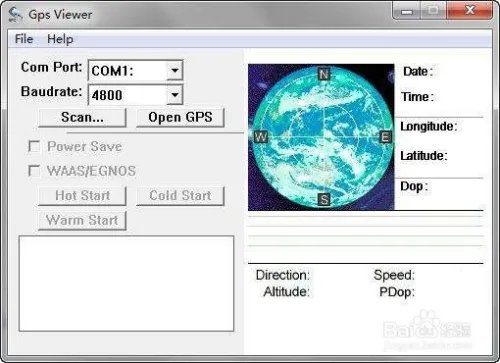500x363 pixels.
Task: Click the Time: label
Action: click(418, 97)
